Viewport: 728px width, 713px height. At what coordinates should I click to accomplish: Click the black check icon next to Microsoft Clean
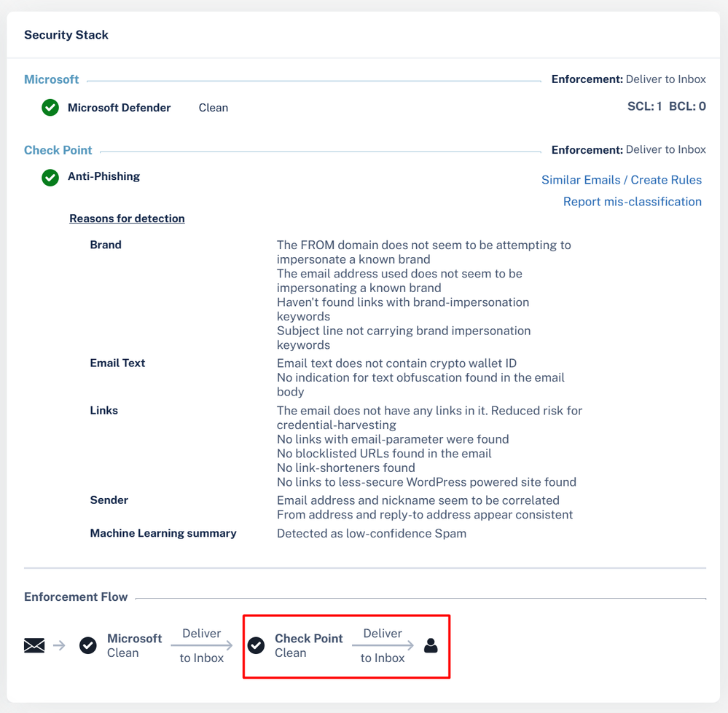[88, 645]
